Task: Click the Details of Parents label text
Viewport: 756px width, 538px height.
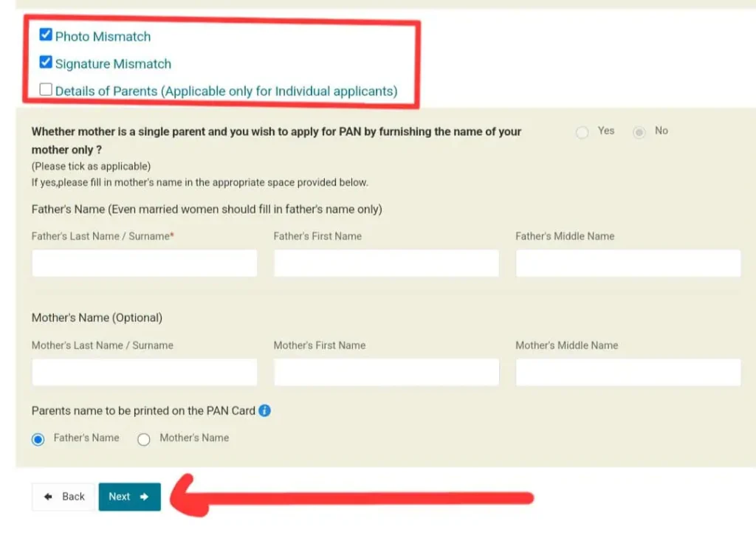Action: coord(226,91)
